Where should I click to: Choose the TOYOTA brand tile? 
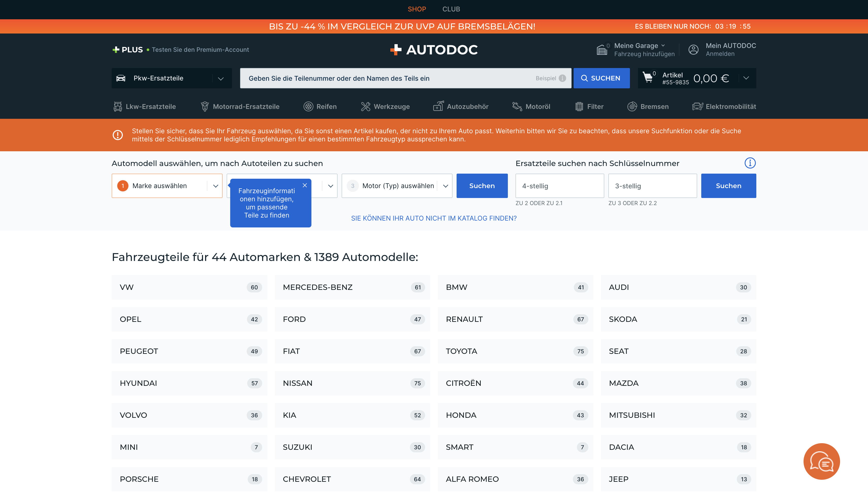515,351
